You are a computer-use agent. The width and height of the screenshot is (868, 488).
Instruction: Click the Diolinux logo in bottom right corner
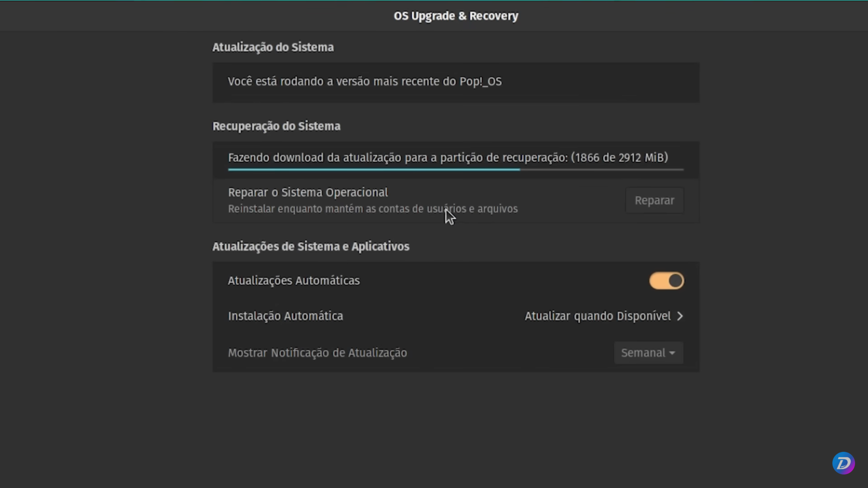(843, 463)
